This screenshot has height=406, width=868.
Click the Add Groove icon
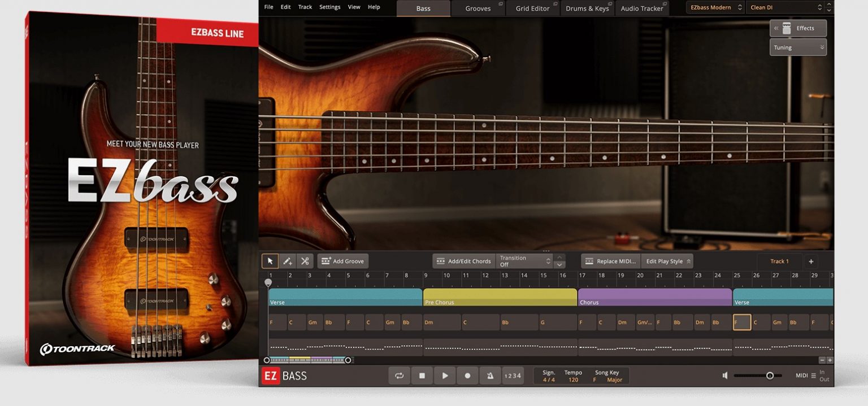327,261
